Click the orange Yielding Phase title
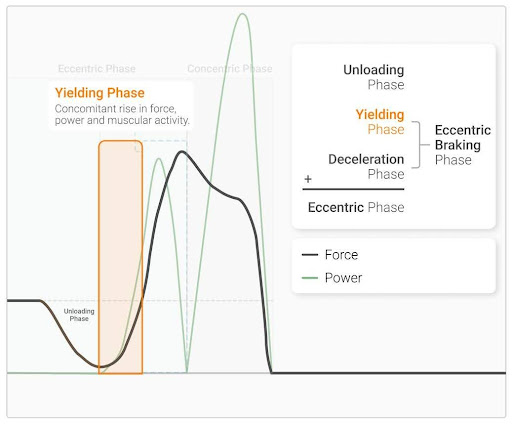512x425 pixels. point(100,93)
